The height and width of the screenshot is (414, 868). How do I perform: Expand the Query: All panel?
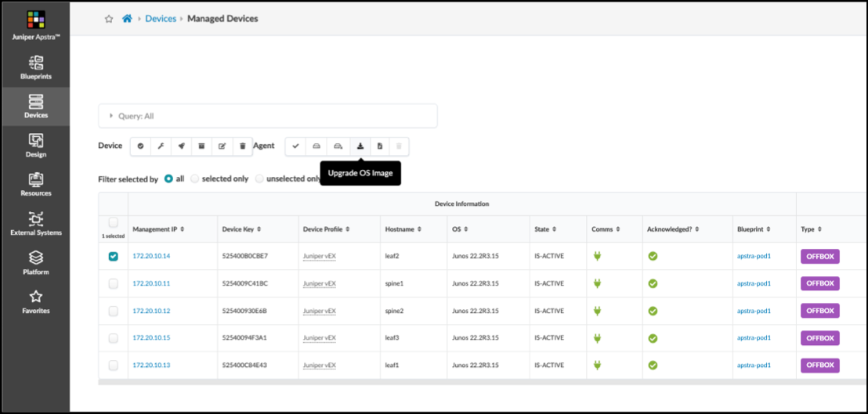[x=111, y=116]
